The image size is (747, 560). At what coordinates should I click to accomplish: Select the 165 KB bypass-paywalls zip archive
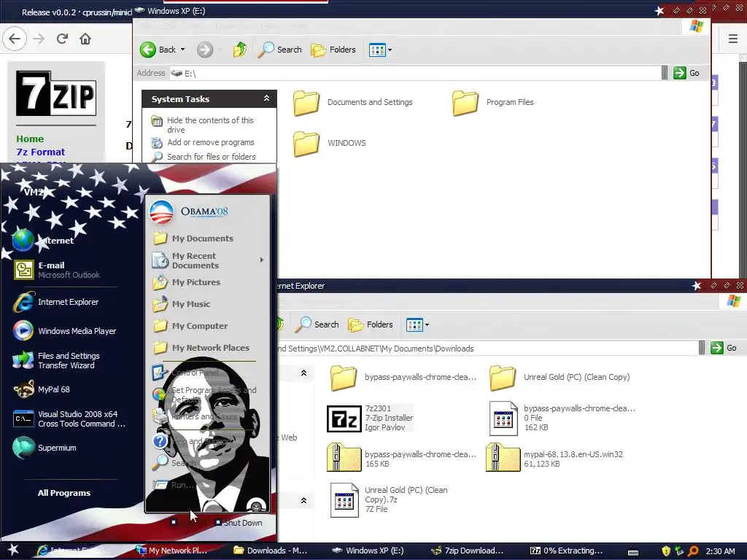tap(402, 458)
